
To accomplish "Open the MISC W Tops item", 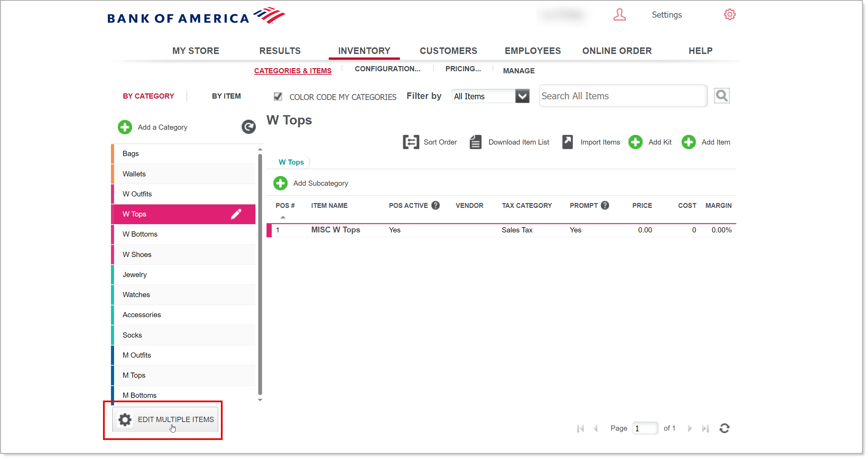I will (335, 230).
